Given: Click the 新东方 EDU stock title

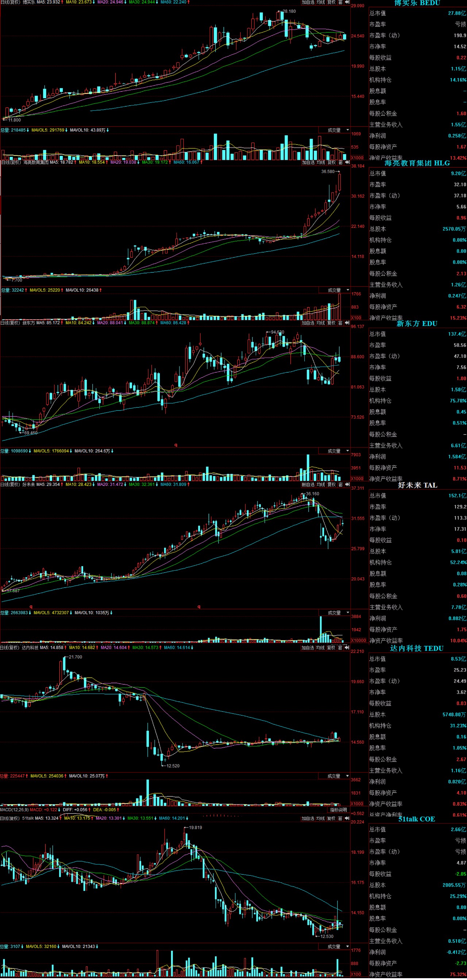Looking at the screenshot, I should [x=417, y=324].
